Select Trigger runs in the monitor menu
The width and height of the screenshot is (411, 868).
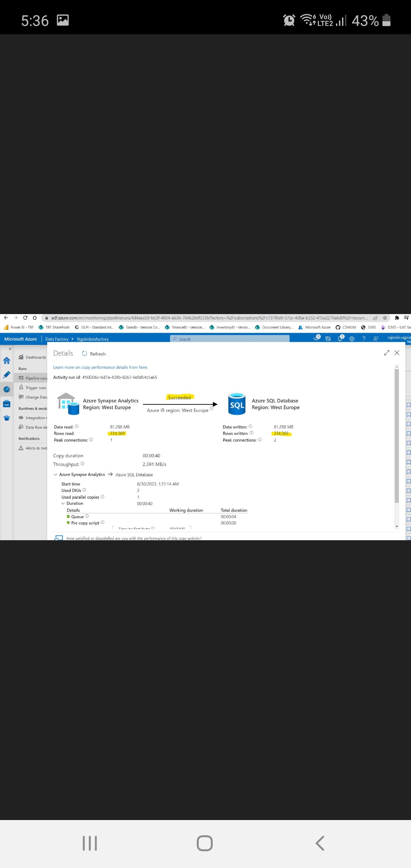point(32,388)
